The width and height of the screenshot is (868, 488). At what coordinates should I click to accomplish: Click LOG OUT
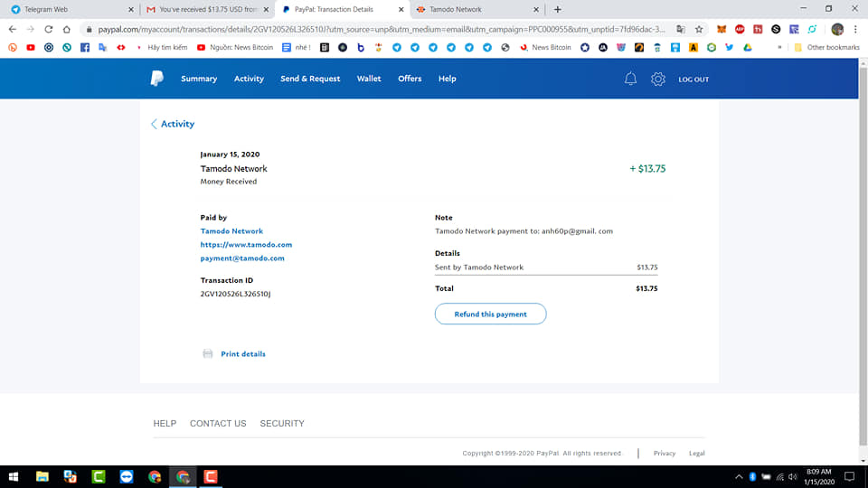pos(693,80)
